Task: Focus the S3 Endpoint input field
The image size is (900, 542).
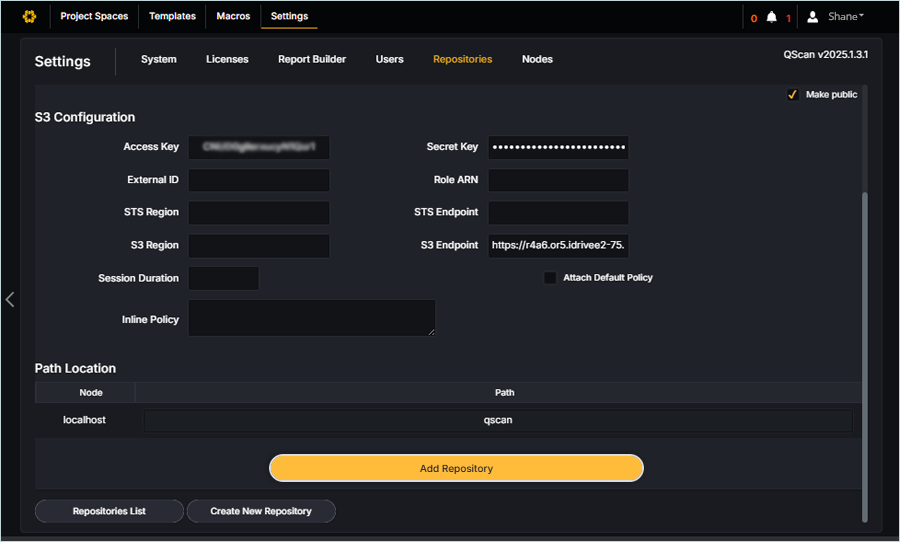Action: [x=558, y=246]
